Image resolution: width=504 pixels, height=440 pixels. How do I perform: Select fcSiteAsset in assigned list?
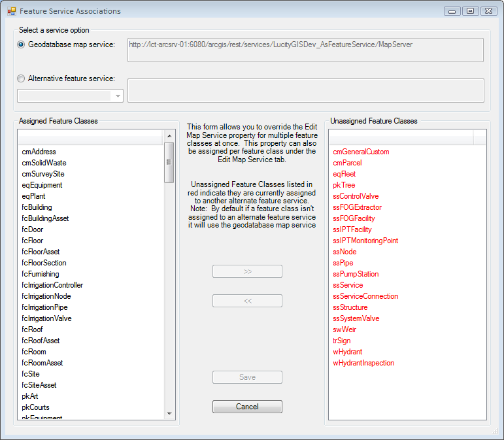[x=39, y=385]
